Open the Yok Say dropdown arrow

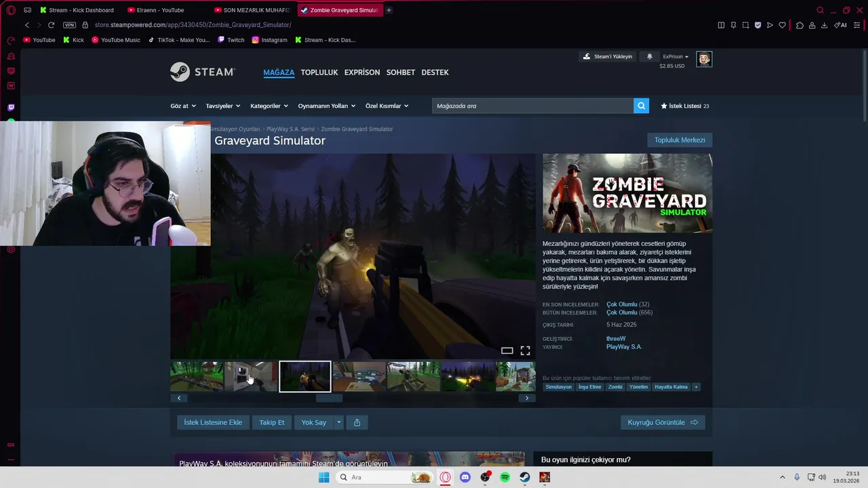pos(339,422)
